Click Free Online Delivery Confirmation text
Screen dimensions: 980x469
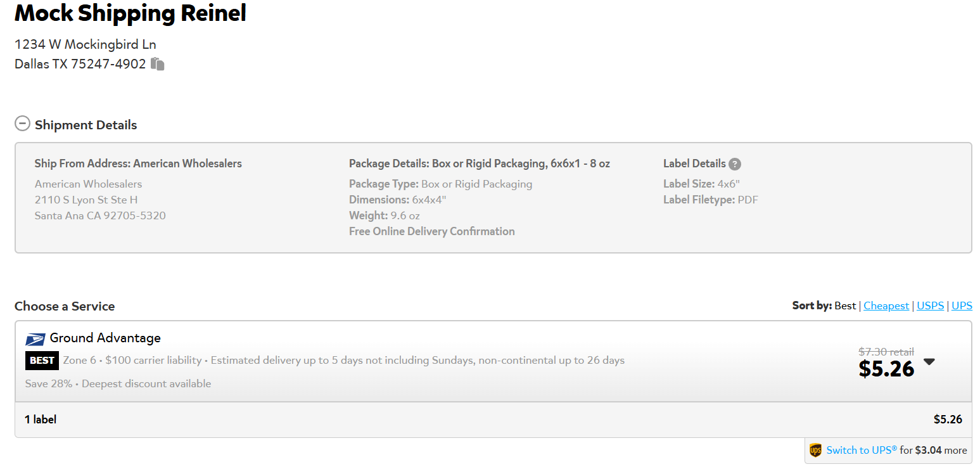(x=431, y=231)
